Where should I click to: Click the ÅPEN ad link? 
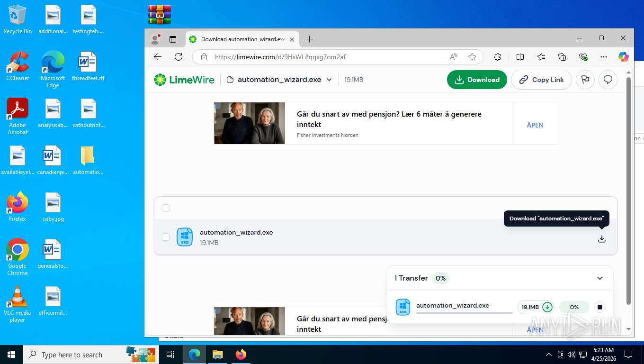coord(535,125)
